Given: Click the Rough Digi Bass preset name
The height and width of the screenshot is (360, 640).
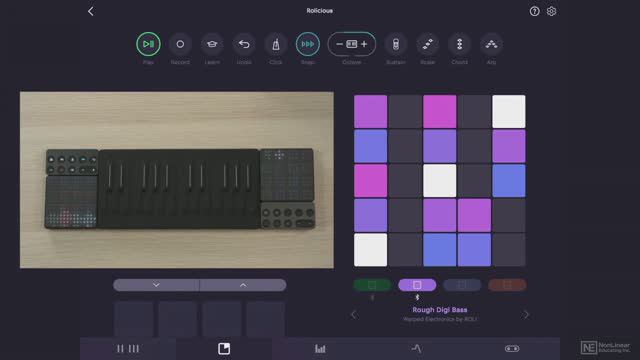Looking at the screenshot, I should click(440, 310).
